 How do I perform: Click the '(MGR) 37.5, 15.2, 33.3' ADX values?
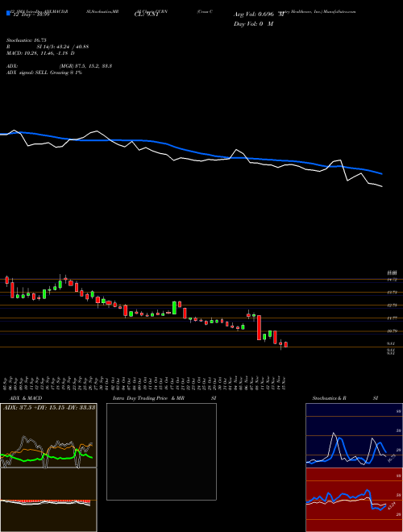pyautogui.click(x=85, y=66)
